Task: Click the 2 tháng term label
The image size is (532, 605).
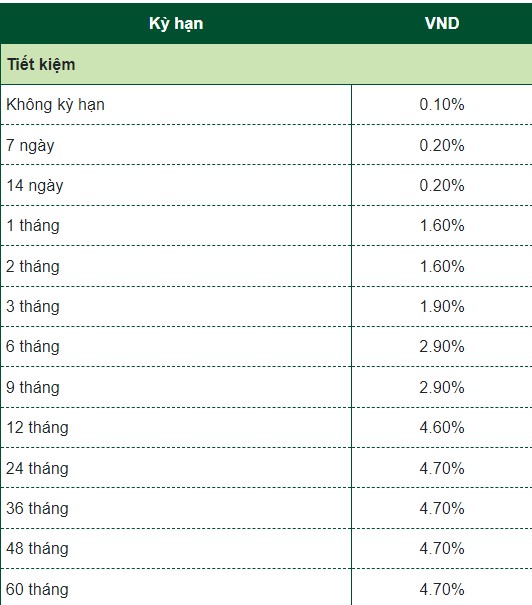Action: pyautogui.click(x=33, y=267)
